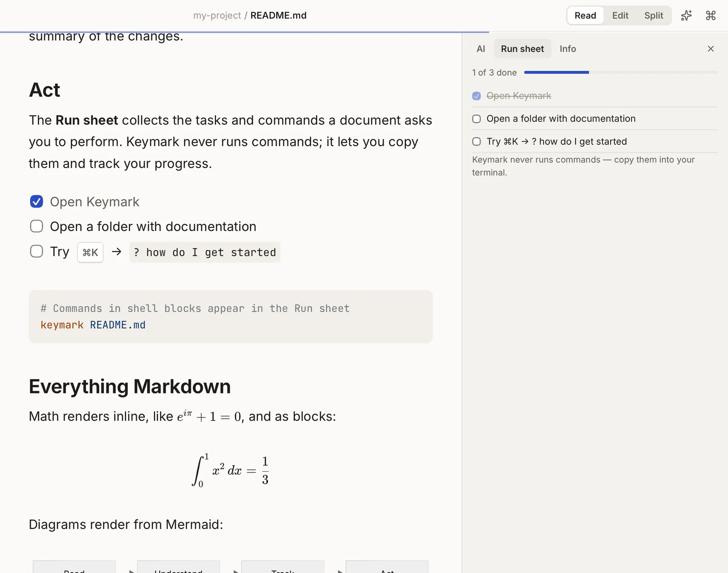This screenshot has width=728, height=573.
Task: Uncheck Open Keymark in Run sheet panel
Action: pos(476,96)
